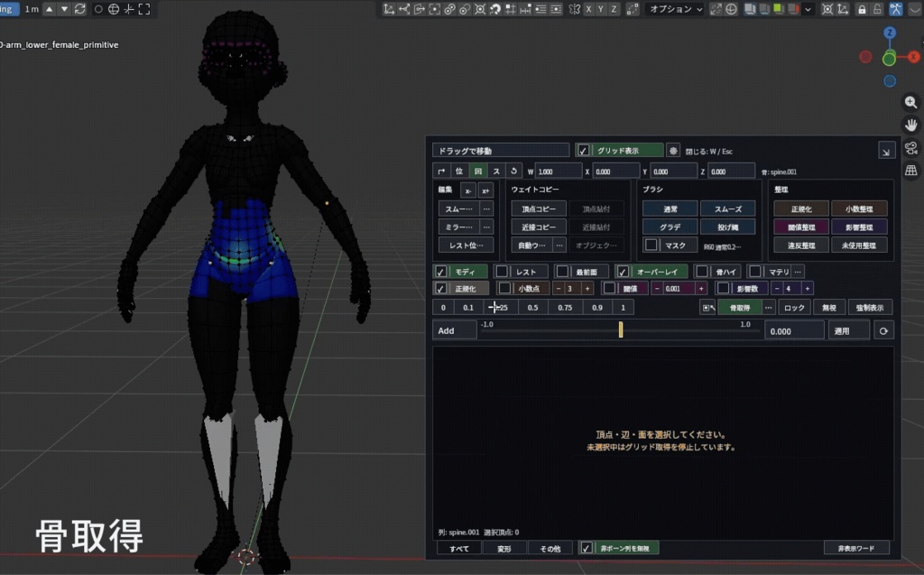Click the green Y axis gizmo ball
924x575 pixels.
pyautogui.click(x=889, y=58)
